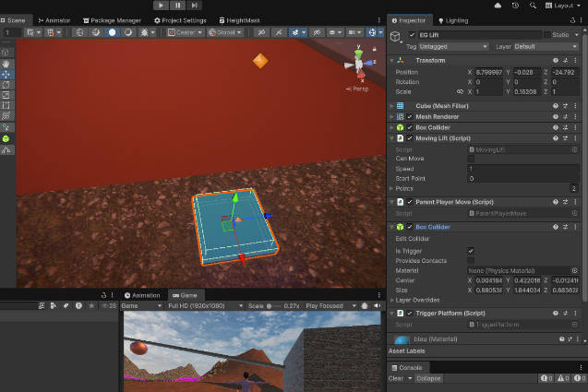Screen dimensions: 588x392
Task: Click the Collapse button in Console
Action: pos(428,378)
